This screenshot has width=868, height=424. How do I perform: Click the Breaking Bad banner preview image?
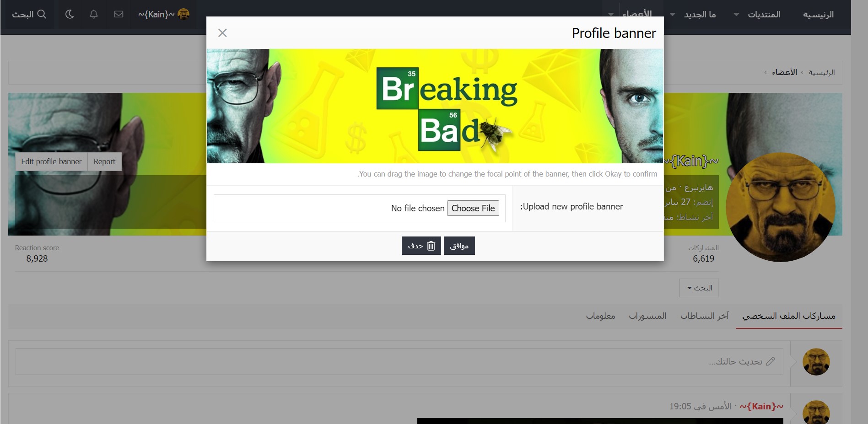click(435, 106)
